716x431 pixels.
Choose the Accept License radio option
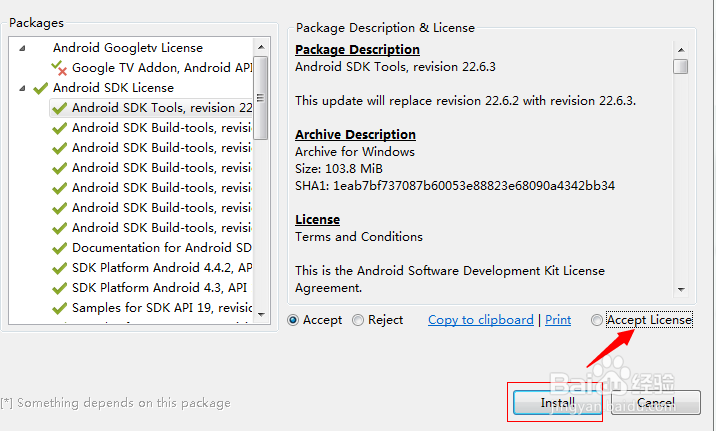(x=596, y=321)
